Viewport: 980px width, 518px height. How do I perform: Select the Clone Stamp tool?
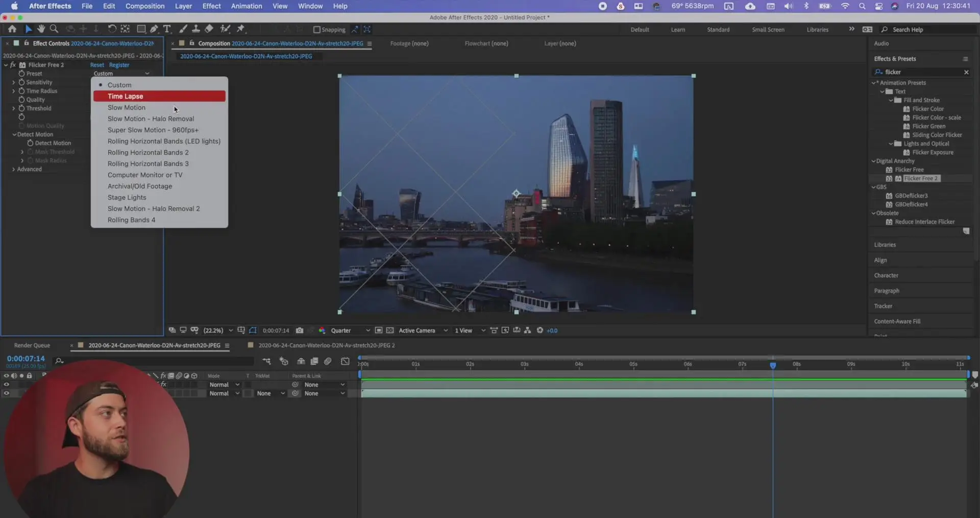[x=195, y=29]
